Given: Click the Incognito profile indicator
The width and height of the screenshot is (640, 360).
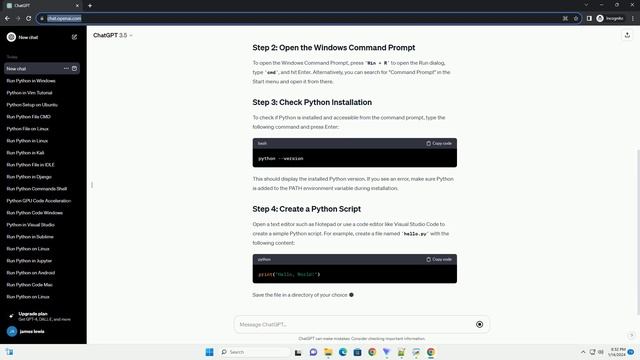Looking at the screenshot, I should pos(610,18).
